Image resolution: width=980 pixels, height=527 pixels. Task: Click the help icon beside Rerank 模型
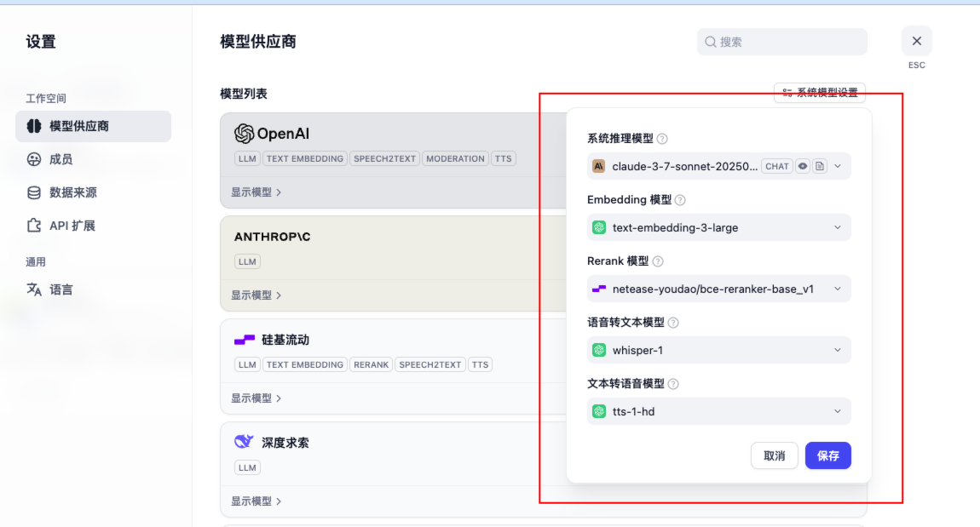point(658,261)
